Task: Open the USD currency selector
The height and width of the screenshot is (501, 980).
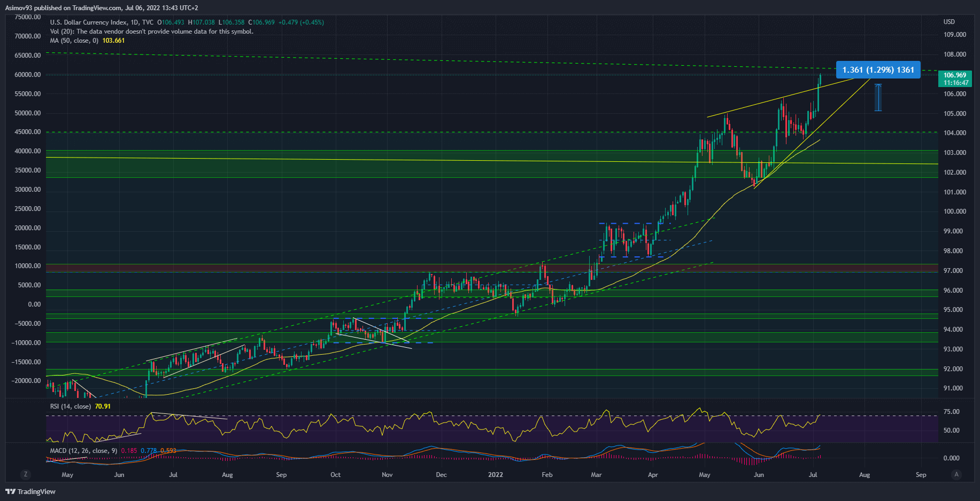Action: click(x=949, y=22)
